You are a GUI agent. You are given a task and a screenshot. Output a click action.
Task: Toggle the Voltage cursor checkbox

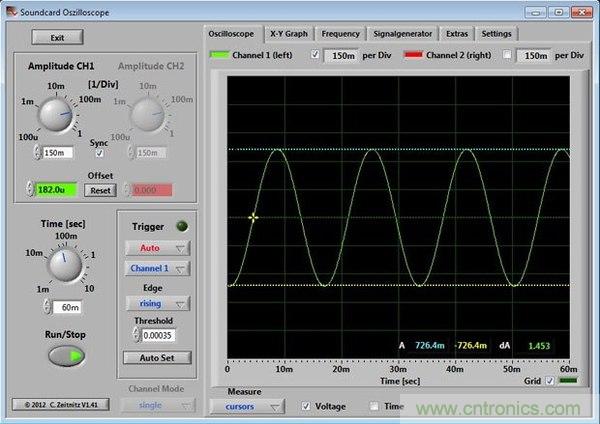click(306, 407)
